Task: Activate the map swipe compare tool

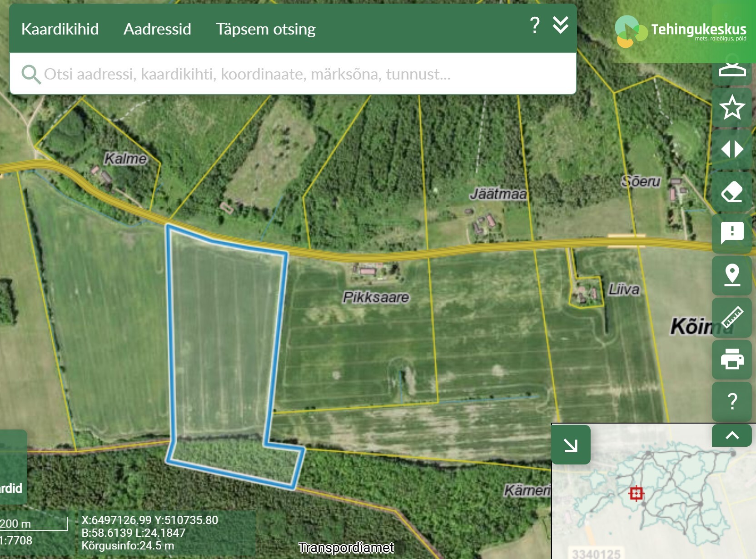Action: point(731,150)
